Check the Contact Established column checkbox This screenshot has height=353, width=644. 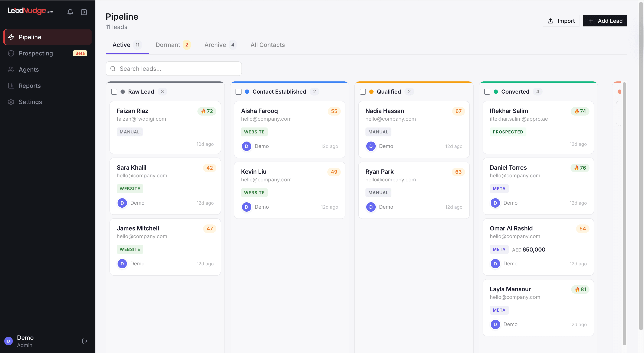(x=239, y=92)
